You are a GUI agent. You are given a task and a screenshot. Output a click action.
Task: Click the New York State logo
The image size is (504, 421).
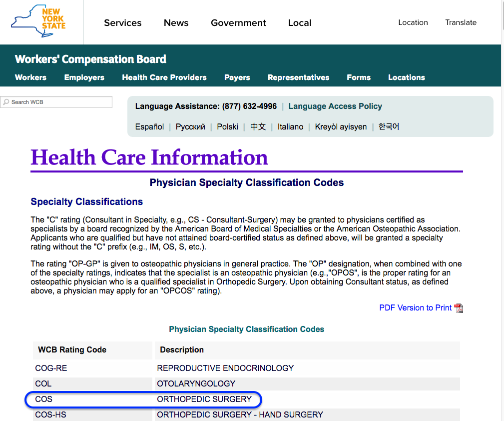point(38,22)
